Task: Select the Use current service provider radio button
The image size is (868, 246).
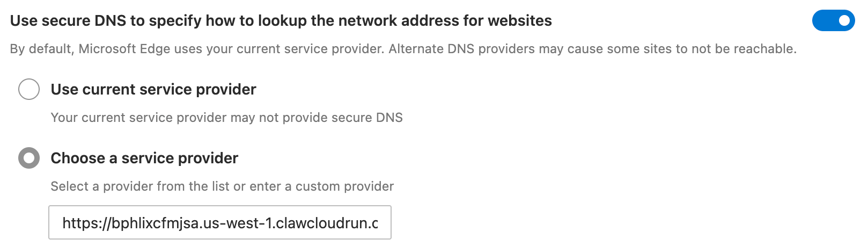Action: (29, 89)
